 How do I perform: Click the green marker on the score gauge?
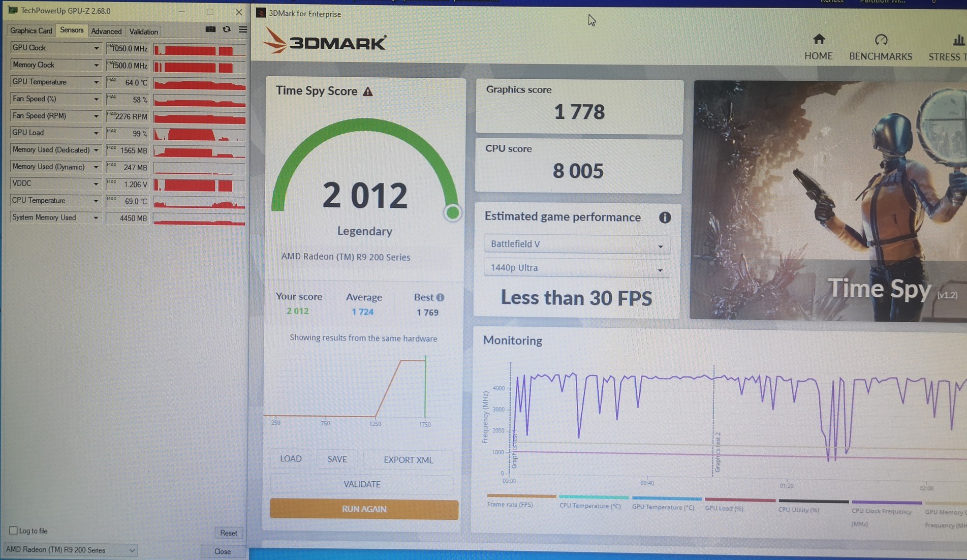click(x=452, y=212)
